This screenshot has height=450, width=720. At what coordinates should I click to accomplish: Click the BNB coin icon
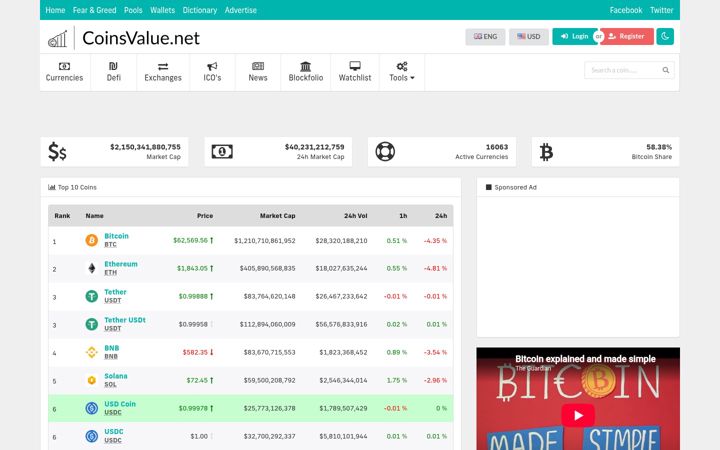coord(92,352)
